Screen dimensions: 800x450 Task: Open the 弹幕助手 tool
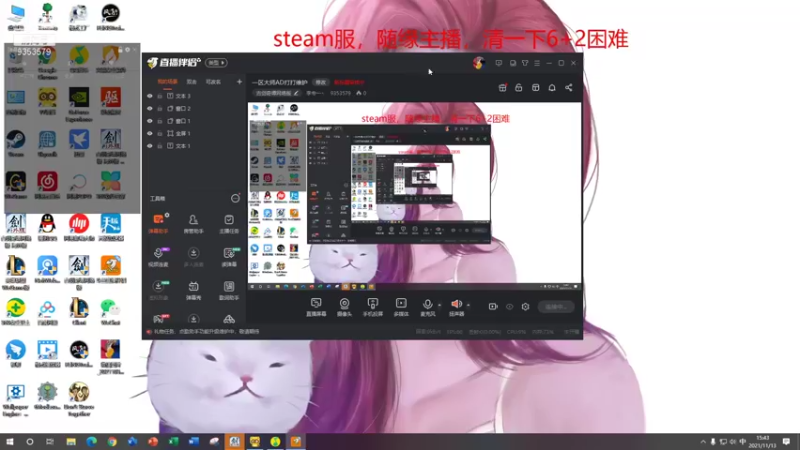click(x=158, y=223)
